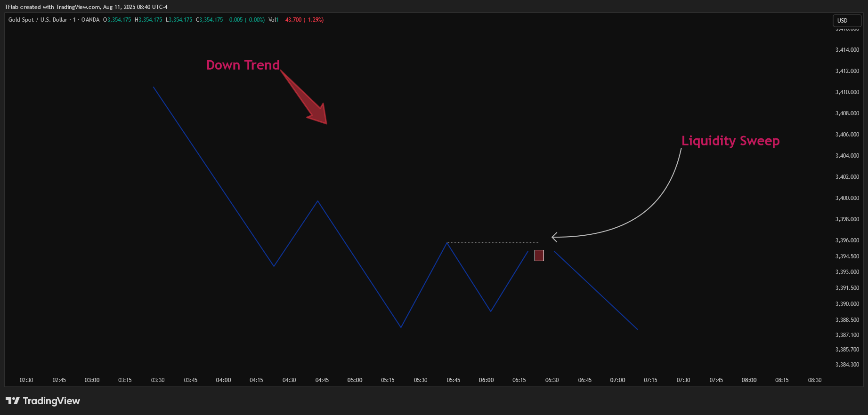
Task: Click the Gold Spot / U.S. Dollar symbol title
Action: [x=38, y=20]
